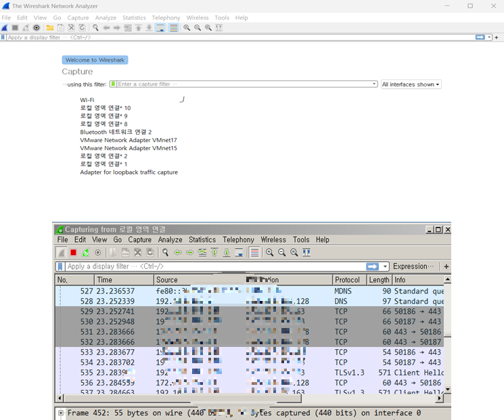Open the display filter history dropdown in the capturing window

click(x=385, y=266)
